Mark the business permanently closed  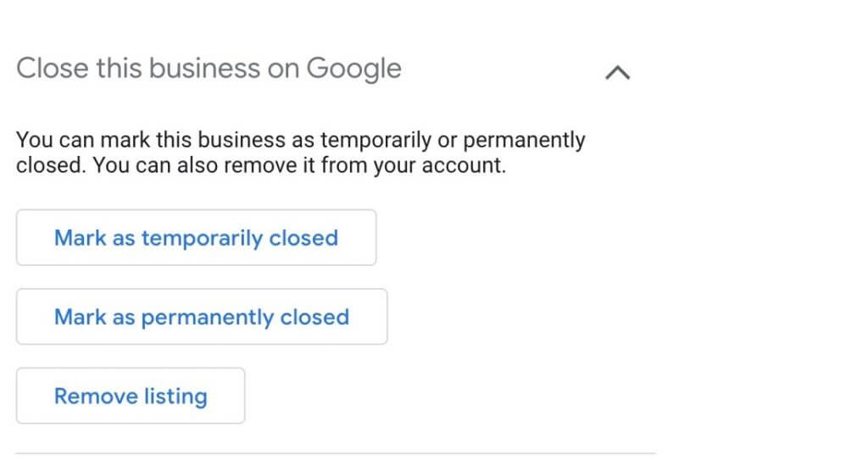click(x=202, y=317)
